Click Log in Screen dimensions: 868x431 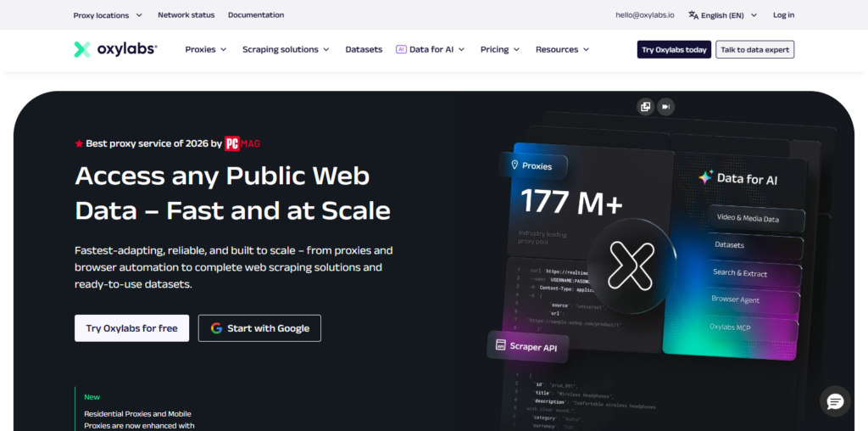[783, 15]
